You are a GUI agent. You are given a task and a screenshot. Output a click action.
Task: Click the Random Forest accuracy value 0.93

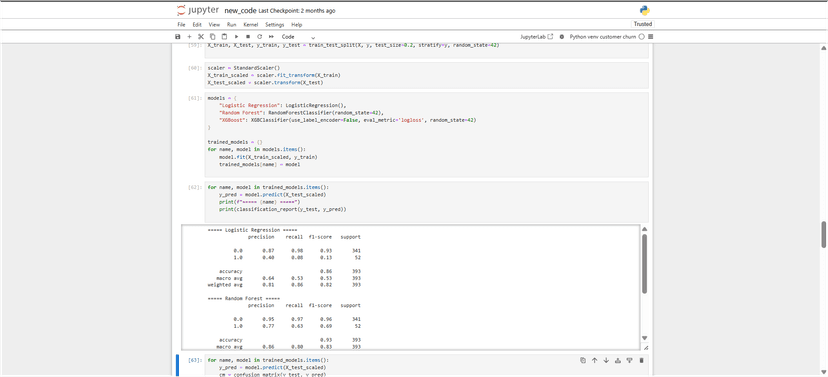click(x=325, y=340)
